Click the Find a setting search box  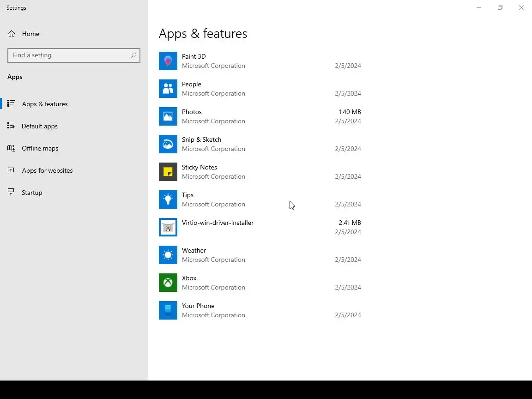pos(68,55)
